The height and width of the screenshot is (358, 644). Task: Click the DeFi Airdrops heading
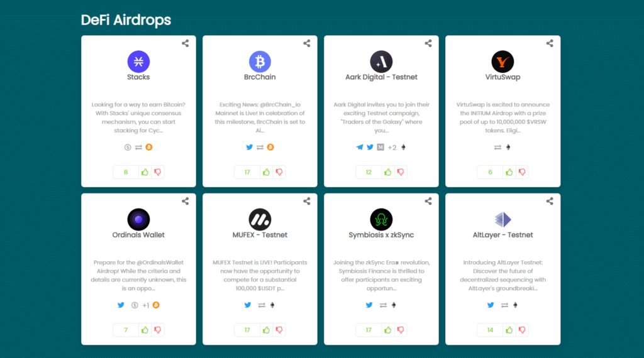point(126,19)
